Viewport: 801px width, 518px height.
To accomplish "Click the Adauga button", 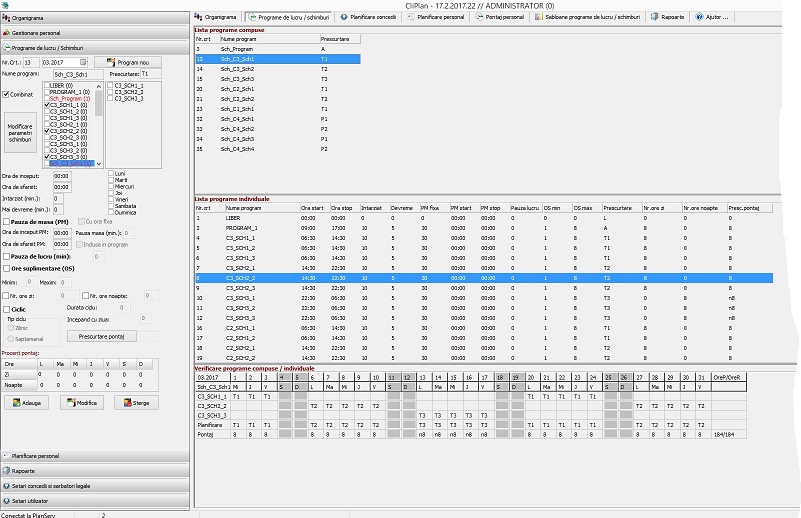I will click(27, 402).
